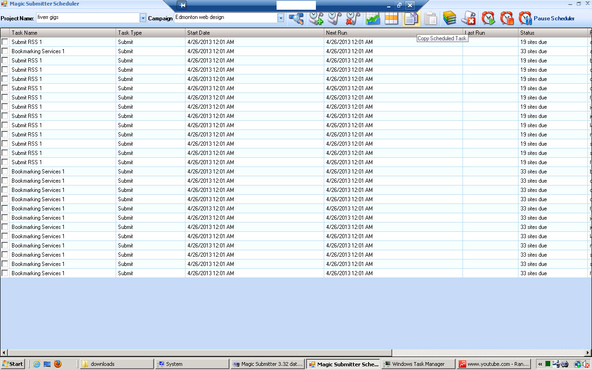The height and width of the screenshot is (370, 592).
Task: Start scheduler using alarm clock with green play
Action: [488, 18]
